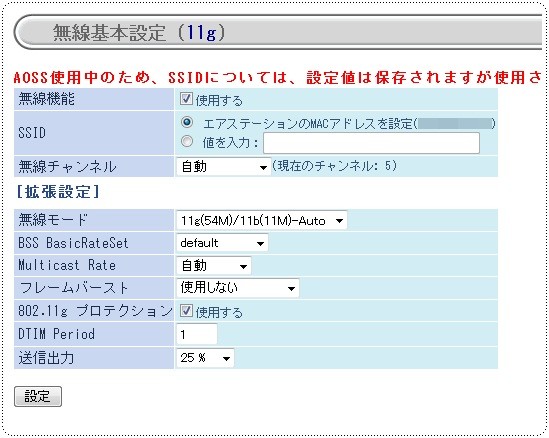The height and width of the screenshot is (438, 549).
Task: Open the 無線モード dropdown
Action: [262, 220]
